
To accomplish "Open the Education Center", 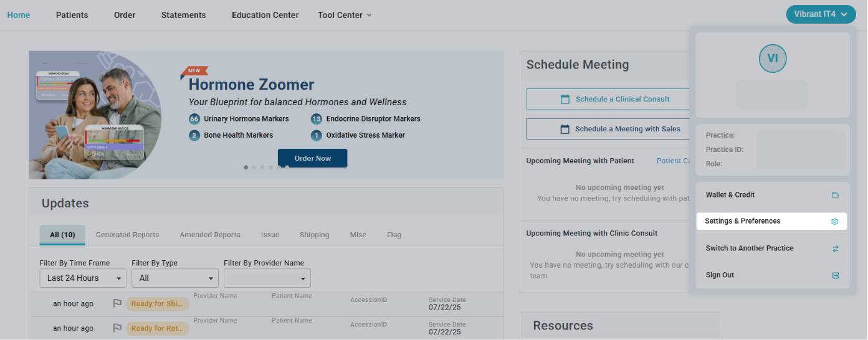I will pos(265,15).
